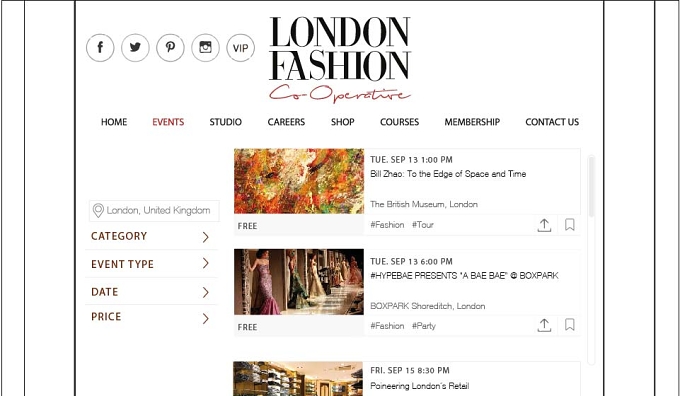
Task: Open the CONTACT US page
Action: tap(552, 122)
